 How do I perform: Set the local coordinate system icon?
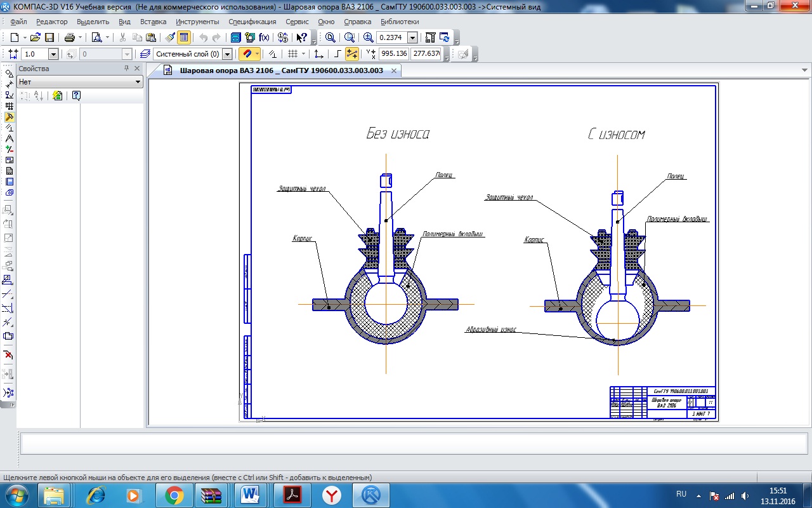pos(319,54)
